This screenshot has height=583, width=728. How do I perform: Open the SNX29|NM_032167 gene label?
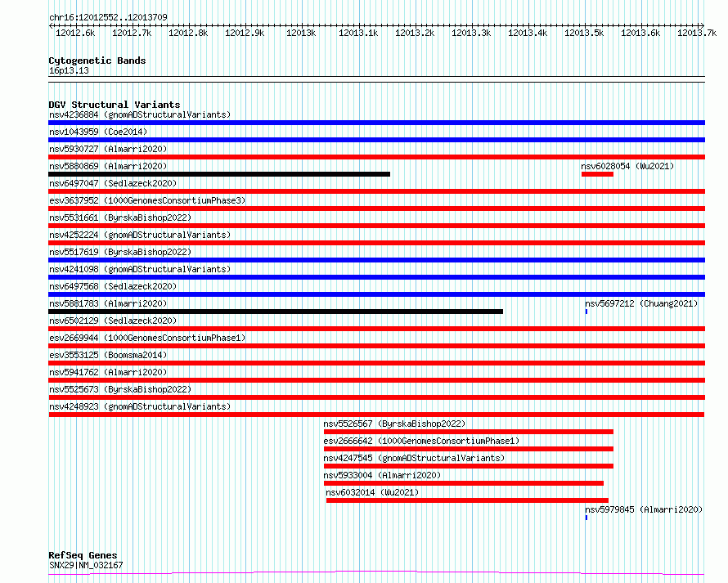[86, 565]
